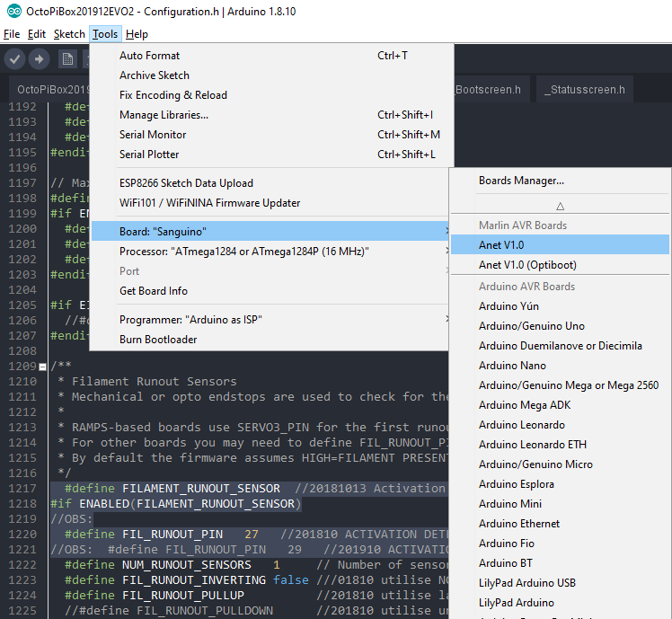Select Anet V1.0 (Optiboot) board
Image resolution: width=672 pixels, height=619 pixels.
560,265
